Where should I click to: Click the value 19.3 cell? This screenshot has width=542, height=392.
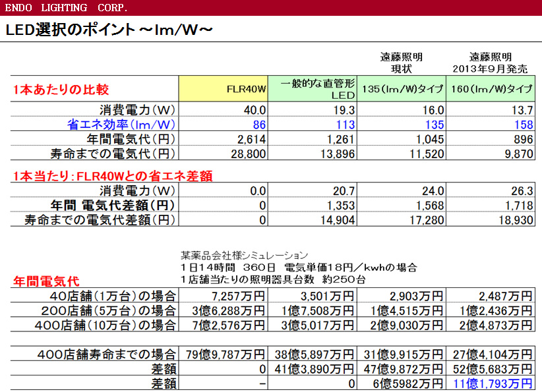pyautogui.click(x=344, y=110)
